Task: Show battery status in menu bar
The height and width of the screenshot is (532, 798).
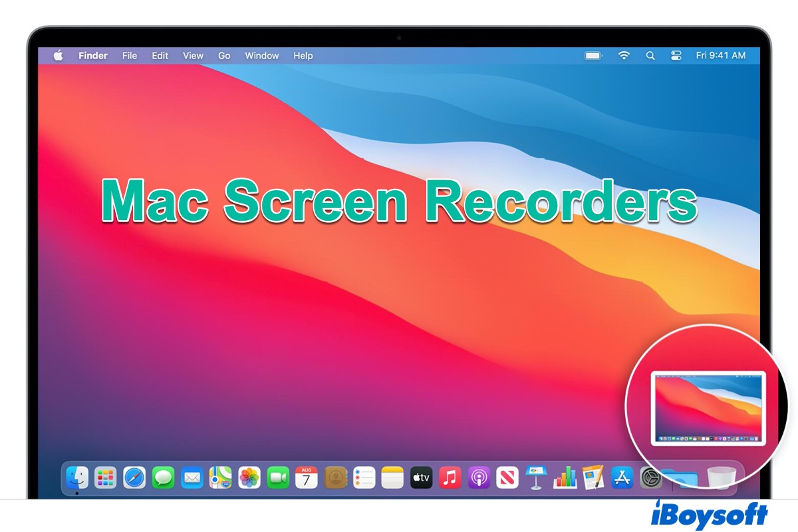Action: (x=593, y=56)
